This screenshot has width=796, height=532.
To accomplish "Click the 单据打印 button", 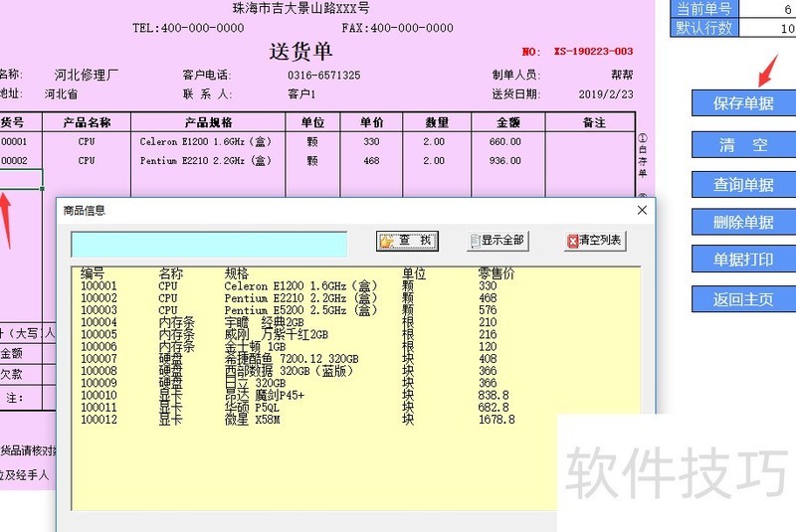I will (x=743, y=260).
